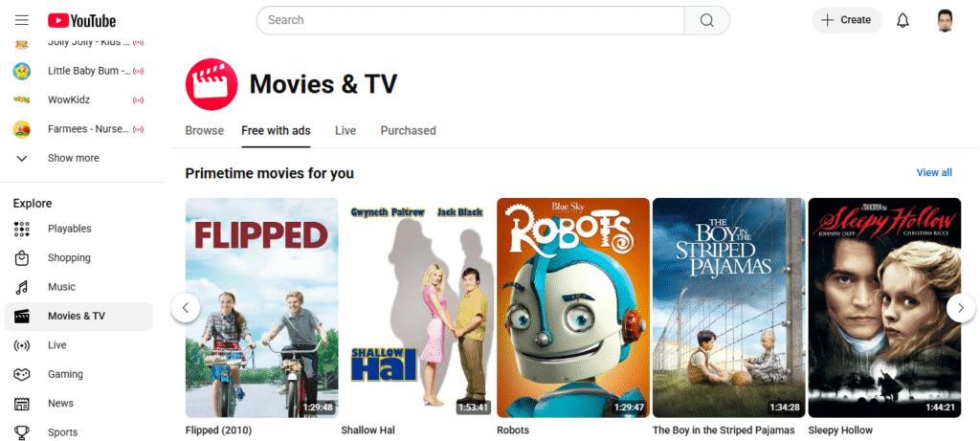Open the account avatar menu

pos(945,20)
